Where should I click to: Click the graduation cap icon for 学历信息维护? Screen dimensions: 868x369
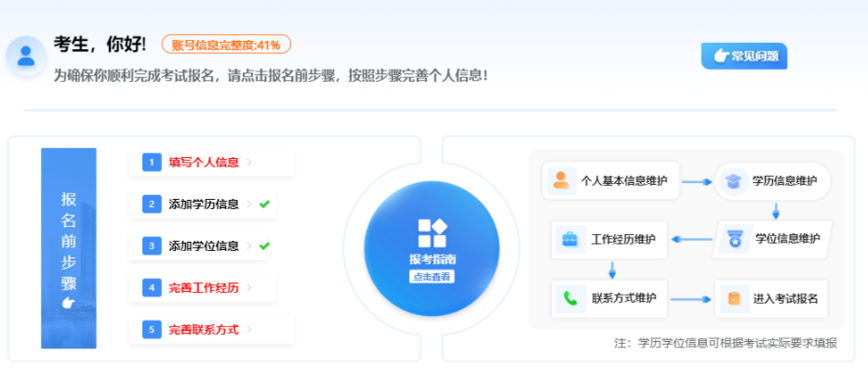pyautogui.click(x=734, y=181)
